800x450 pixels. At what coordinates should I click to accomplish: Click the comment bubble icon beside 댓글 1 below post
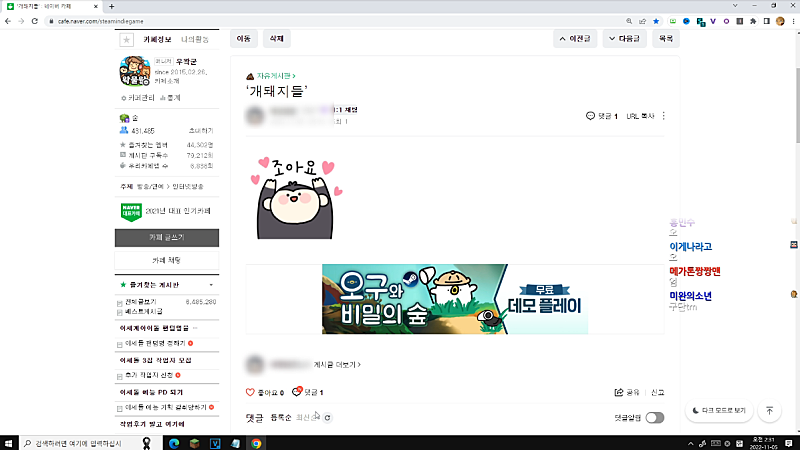pyautogui.click(x=296, y=391)
